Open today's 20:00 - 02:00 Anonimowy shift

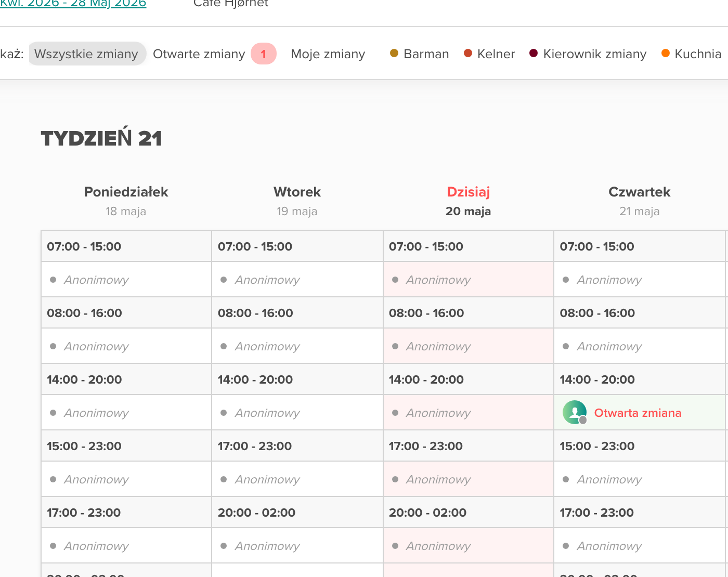pyautogui.click(x=469, y=546)
